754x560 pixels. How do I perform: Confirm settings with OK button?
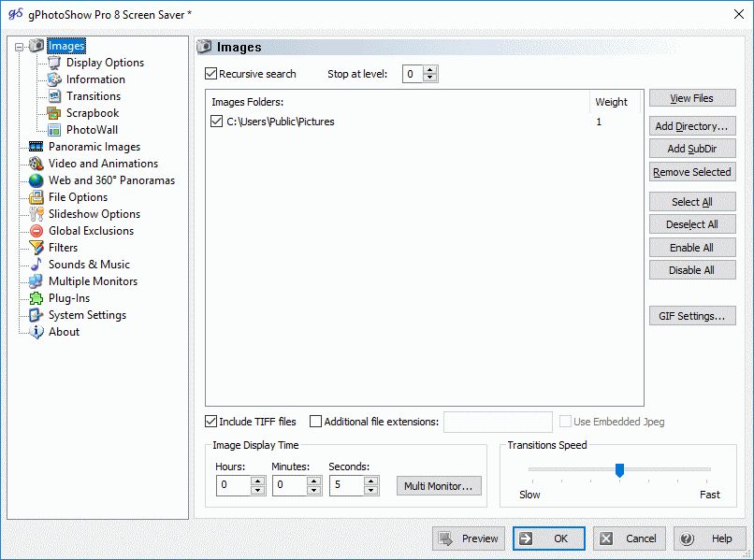pyautogui.click(x=549, y=538)
